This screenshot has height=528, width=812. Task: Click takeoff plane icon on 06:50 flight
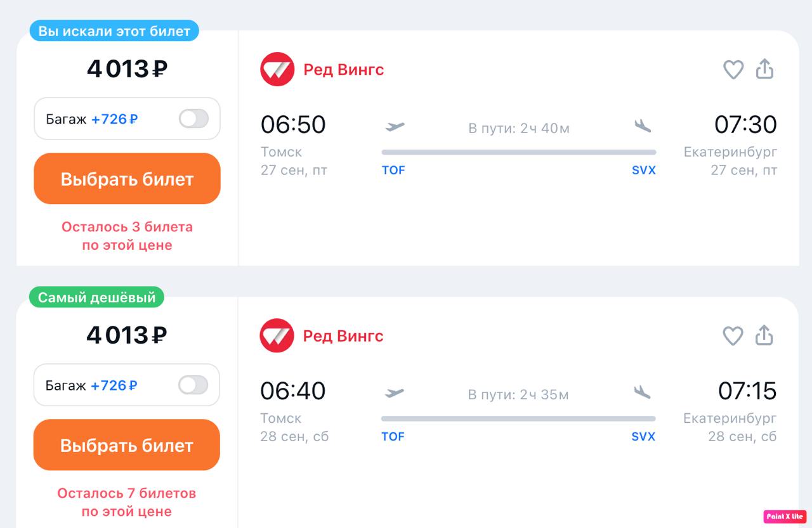(395, 126)
